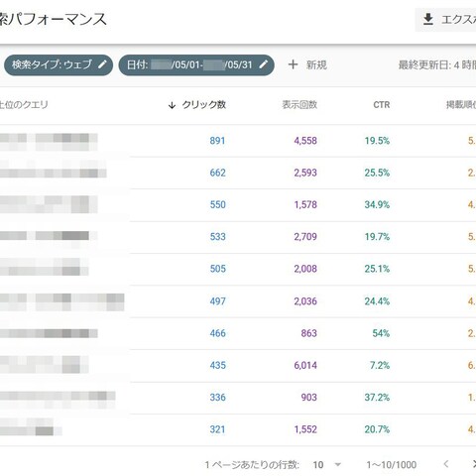Click the 2,008 impressions cell
Screen dimensions: 476x476
pyautogui.click(x=305, y=269)
